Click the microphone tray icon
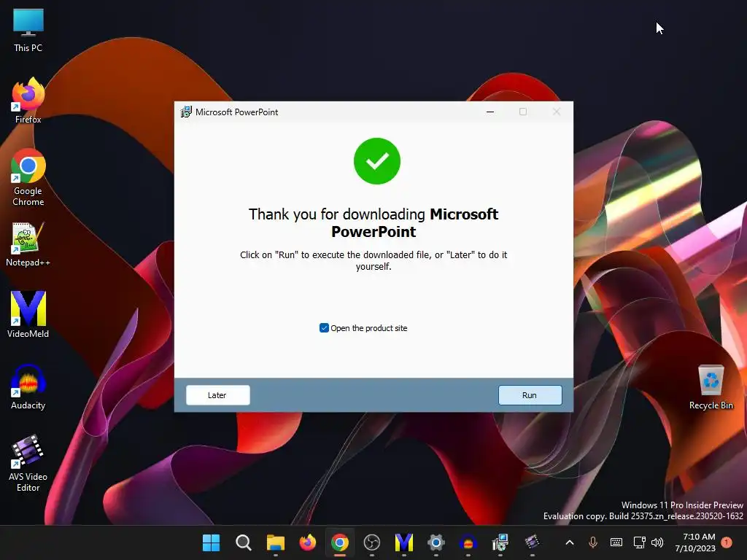 coord(592,542)
